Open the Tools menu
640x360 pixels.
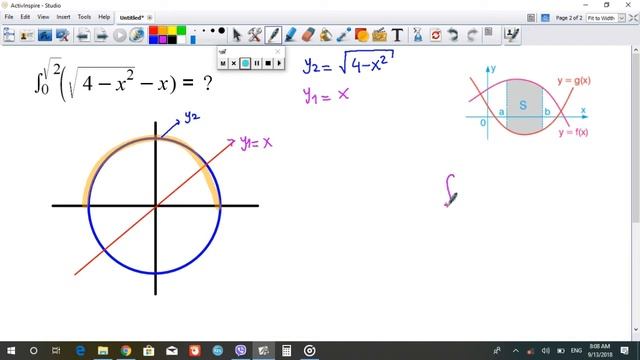pos(84,17)
